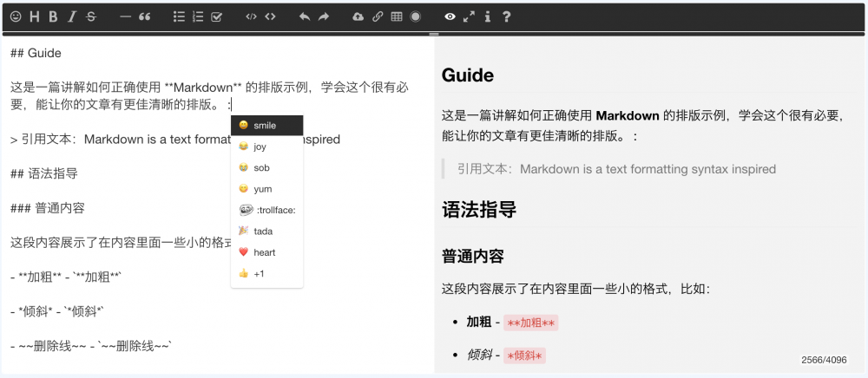This screenshot has width=868, height=378.
Task: Select +1 thumbs up suggestion
Action: point(266,274)
